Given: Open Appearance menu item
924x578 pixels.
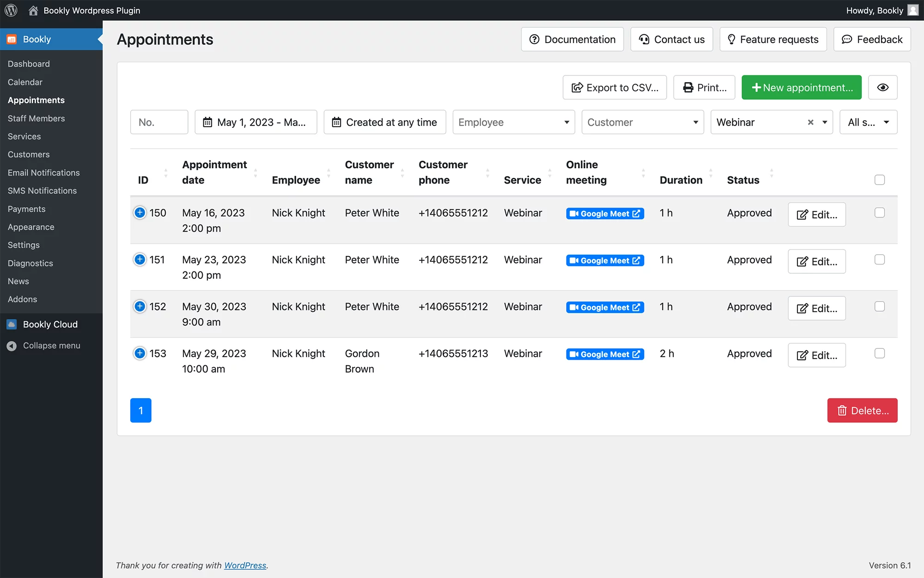Looking at the screenshot, I should [x=31, y=227].
